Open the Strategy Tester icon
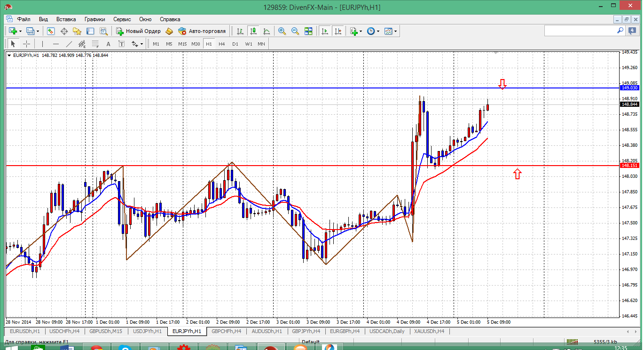 [x=104, y=31]
